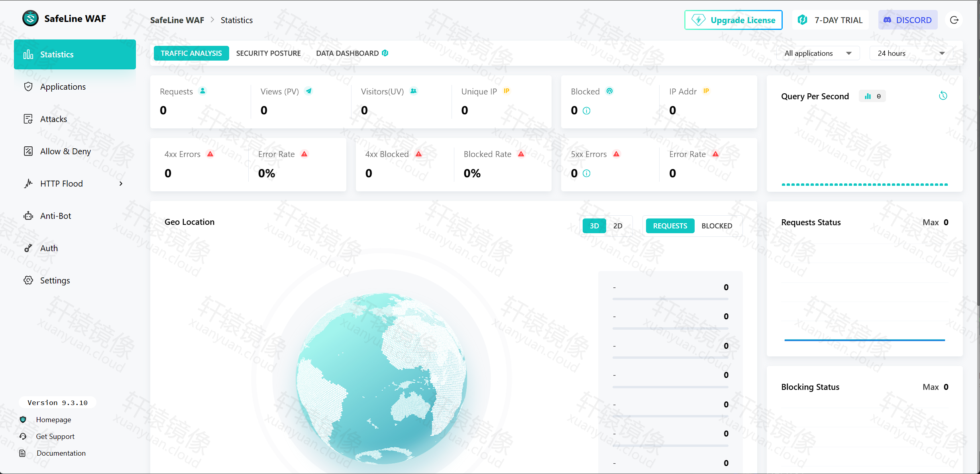980x474 pixels.
Task: Click the Views (PV) paper plane icon
Action: [x=309, y=91]
